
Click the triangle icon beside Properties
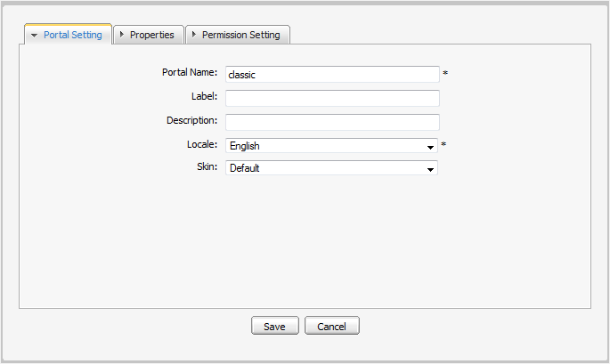121,35
